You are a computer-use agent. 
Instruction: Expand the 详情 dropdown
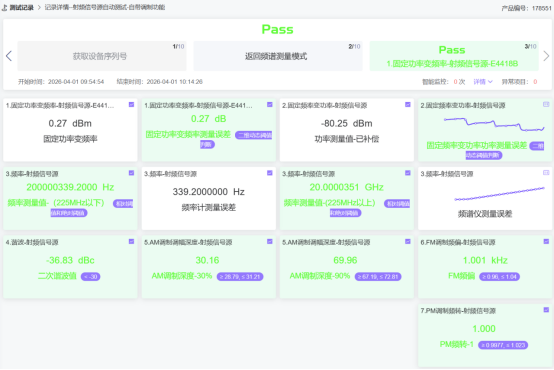(x=483, y=82)
